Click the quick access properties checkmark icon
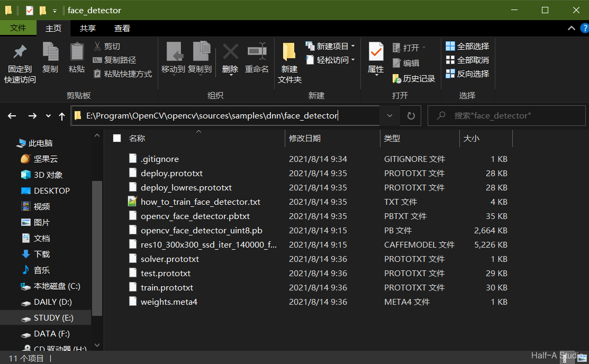This screenshot has width=589, height=364. click(x=30, y=11)
